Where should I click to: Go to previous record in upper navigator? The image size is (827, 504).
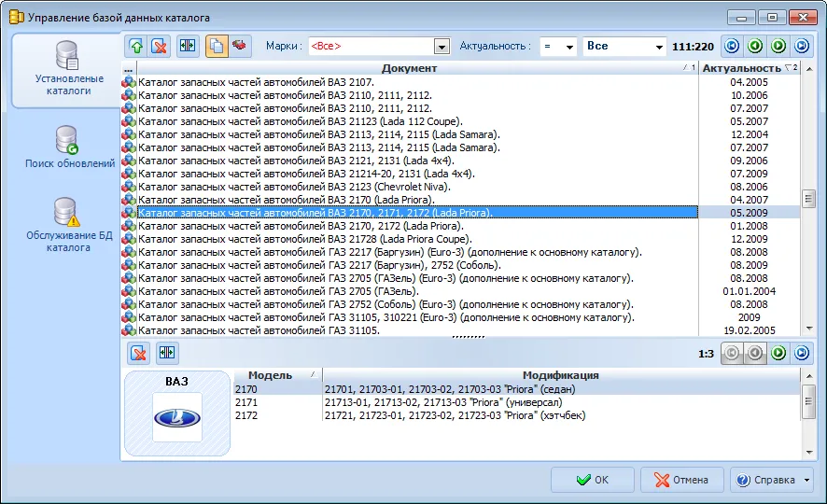755,47
